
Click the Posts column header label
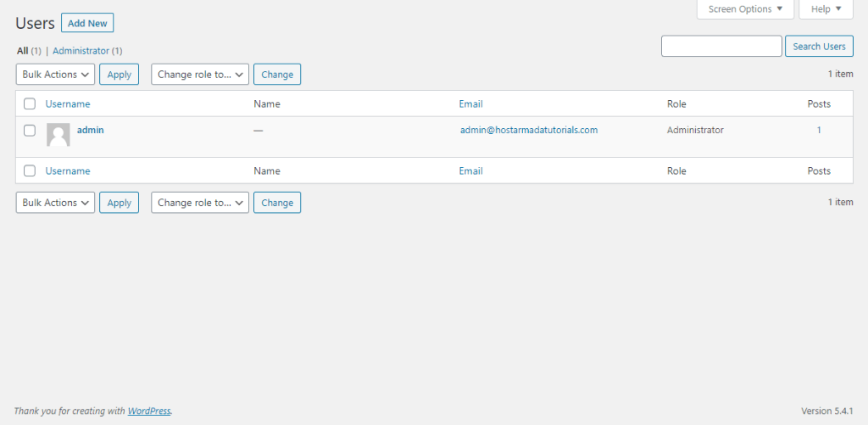(820, 104)
